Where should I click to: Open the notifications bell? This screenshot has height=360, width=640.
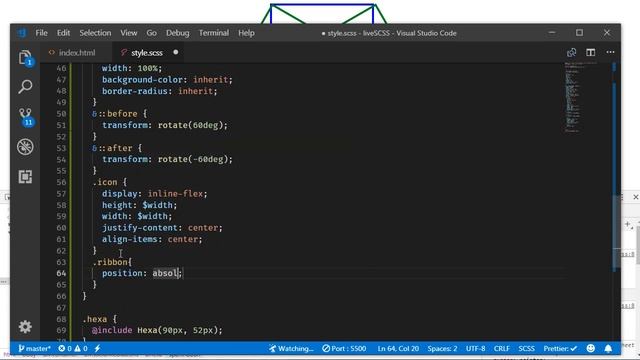tap(608, 348)
